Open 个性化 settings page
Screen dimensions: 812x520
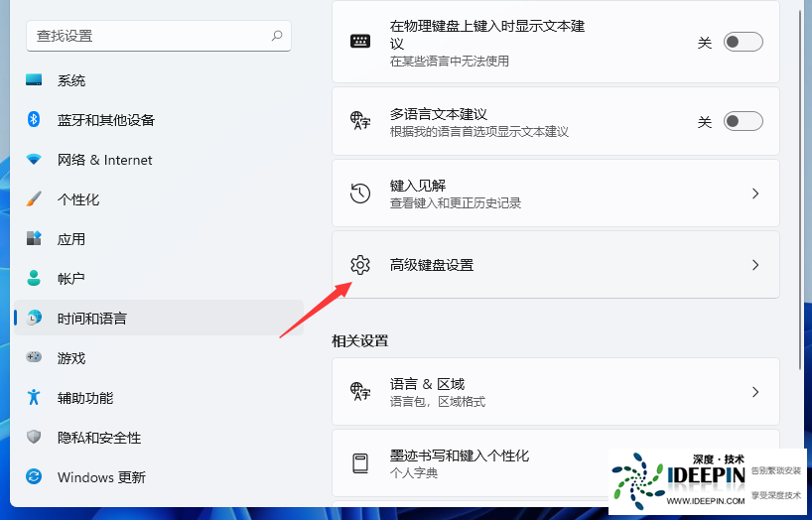tap(159, 199)
